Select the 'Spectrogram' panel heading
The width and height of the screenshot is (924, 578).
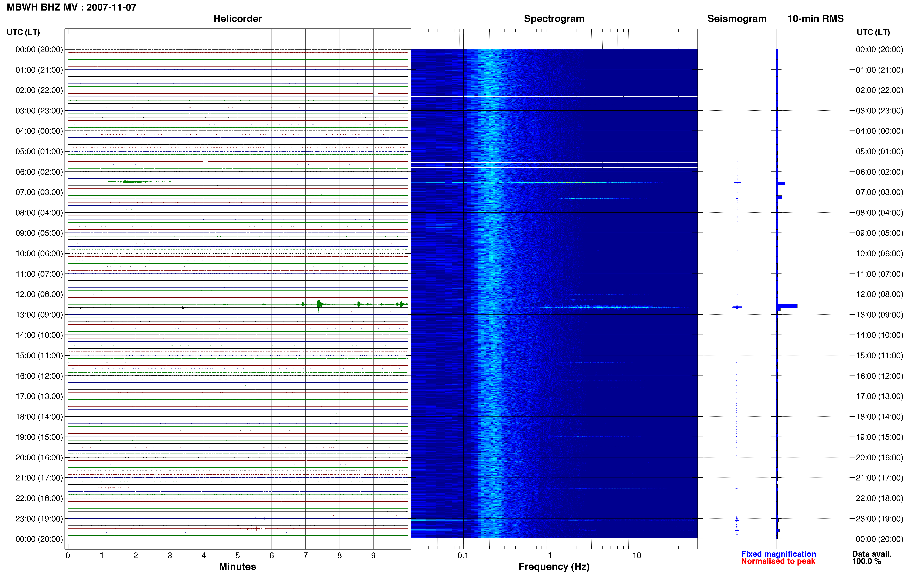coord(554,19)
